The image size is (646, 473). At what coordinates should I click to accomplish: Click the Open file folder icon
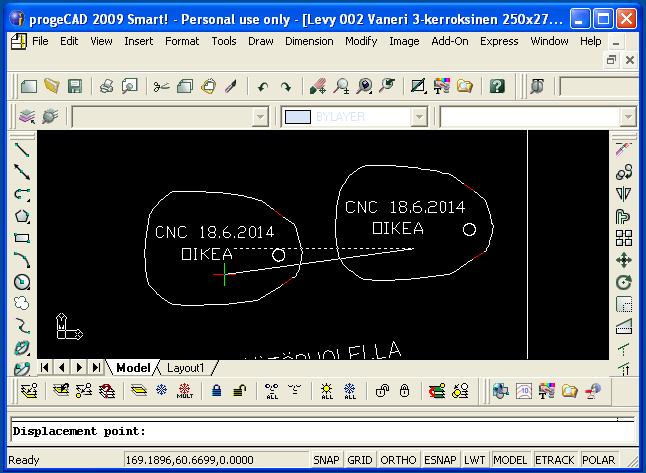(x=51, y=87)
